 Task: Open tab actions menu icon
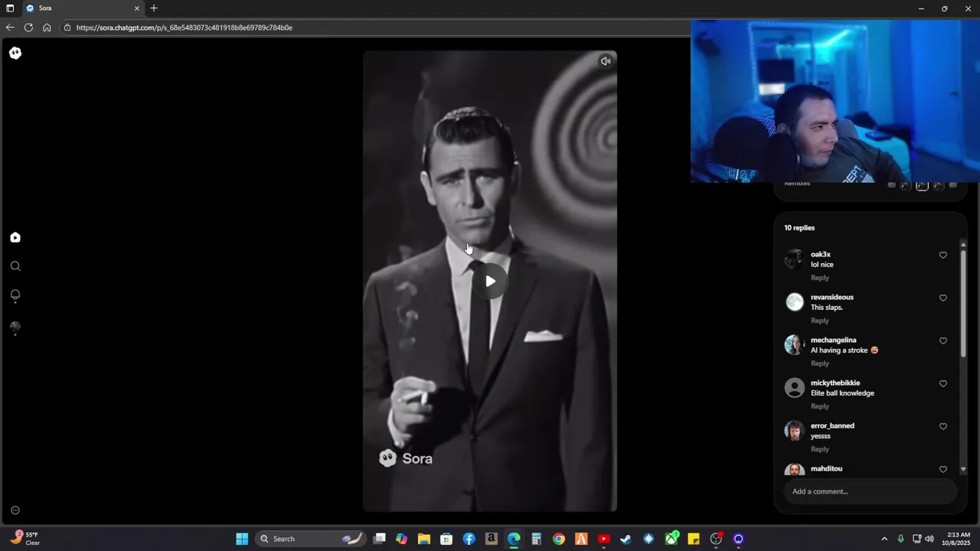[x=10, y=8]
